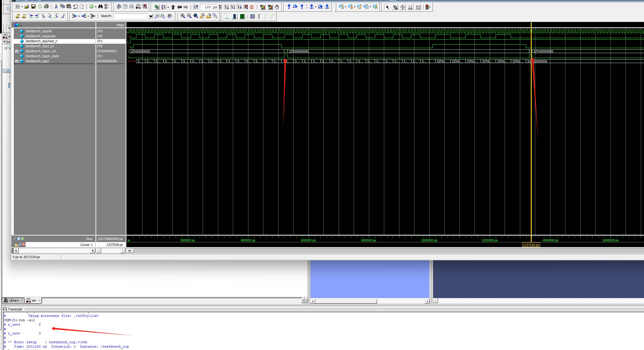Viewport: 644px width, 350px height.
Task: Open the Find dialog using the binoculars icon
Action: (101, 6)
